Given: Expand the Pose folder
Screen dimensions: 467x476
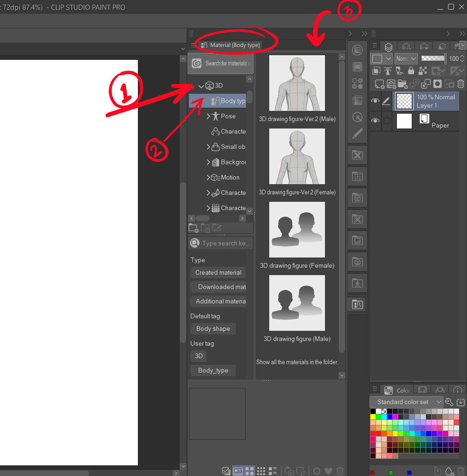Looking at the screenshot, I should 208,116.
